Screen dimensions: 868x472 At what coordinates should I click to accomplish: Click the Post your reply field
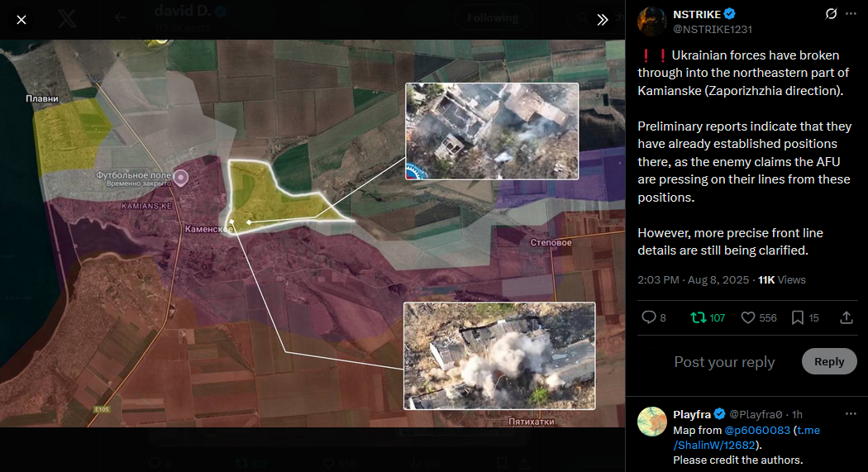(724, 362)
